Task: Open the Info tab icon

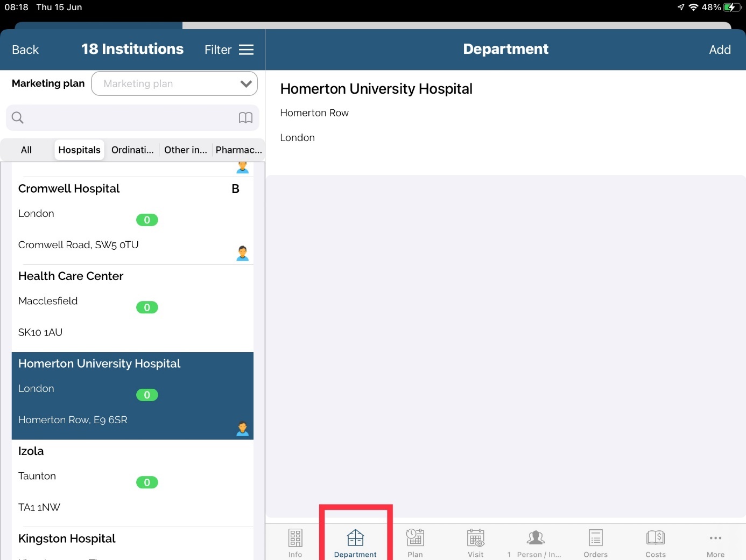Action: tap(295, 538)
